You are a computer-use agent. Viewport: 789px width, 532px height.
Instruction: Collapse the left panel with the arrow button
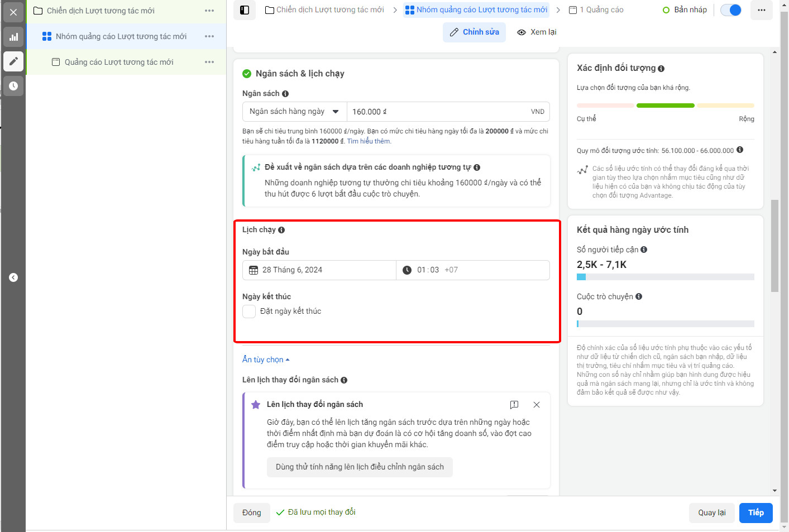click(13, 277)
